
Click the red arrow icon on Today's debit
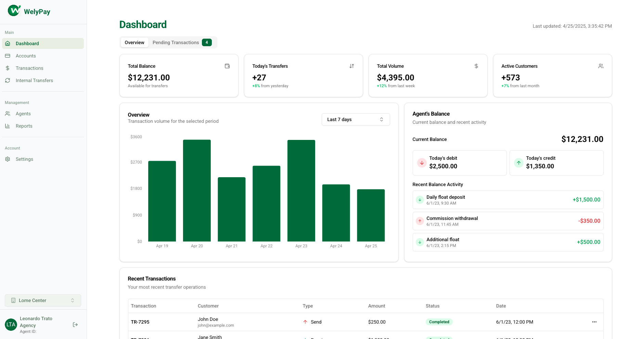(x=422, y=163)
